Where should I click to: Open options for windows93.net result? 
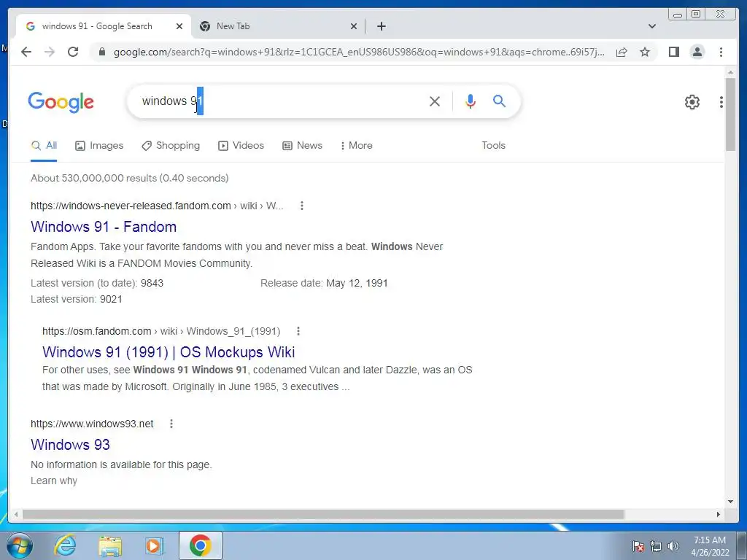[171, 424]
